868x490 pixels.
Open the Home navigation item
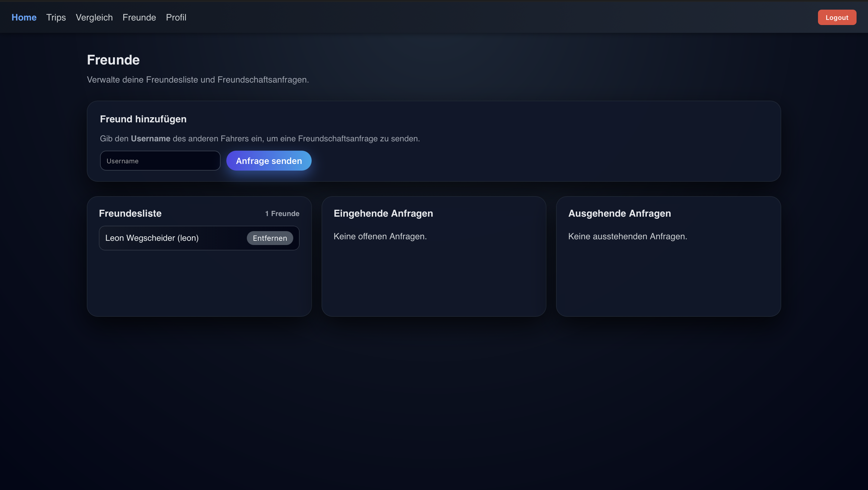(x=24, y=17)
